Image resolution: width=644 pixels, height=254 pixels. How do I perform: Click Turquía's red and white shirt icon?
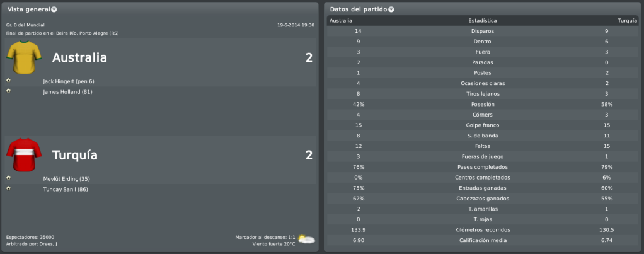[24, 155]
